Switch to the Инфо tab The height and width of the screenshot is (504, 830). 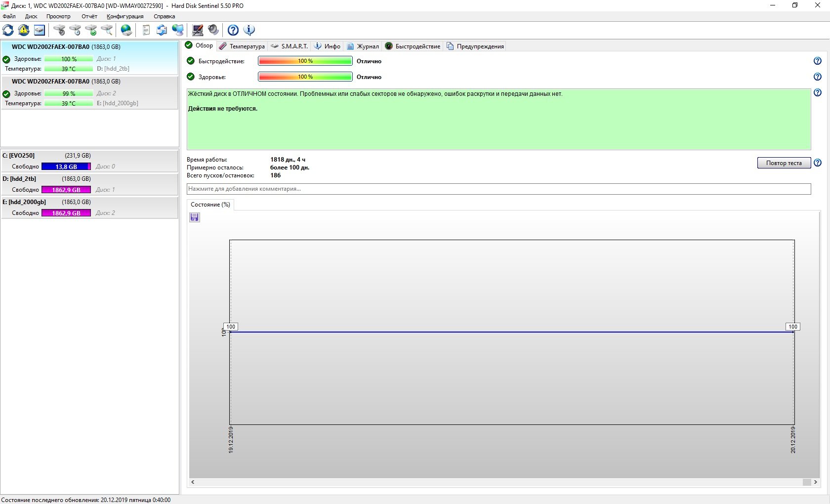[328, 46]
